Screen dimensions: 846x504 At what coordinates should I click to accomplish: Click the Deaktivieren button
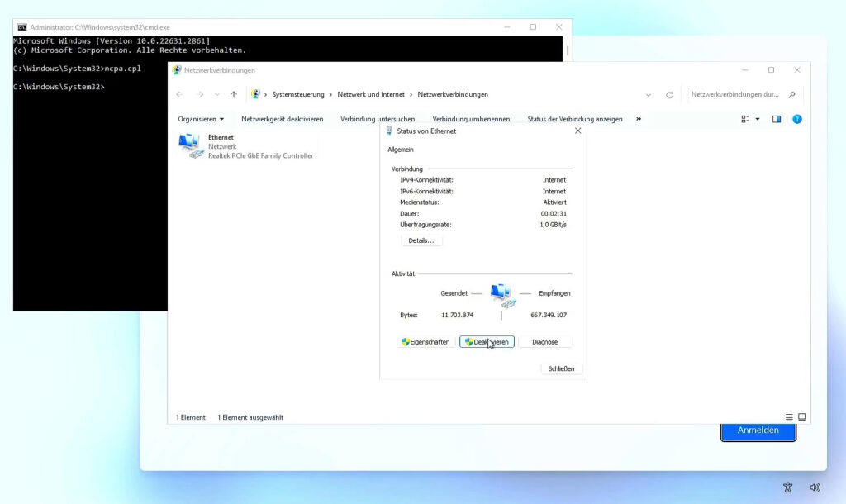pos(487,342)
